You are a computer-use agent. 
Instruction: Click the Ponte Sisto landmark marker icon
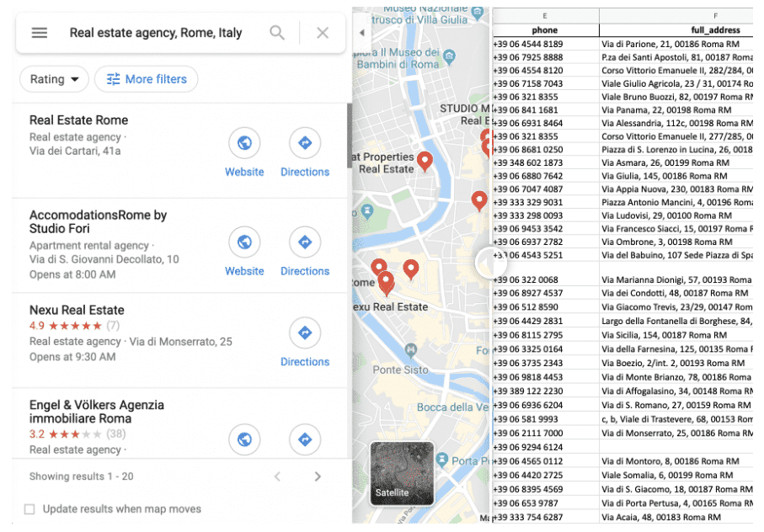point(411,349)
